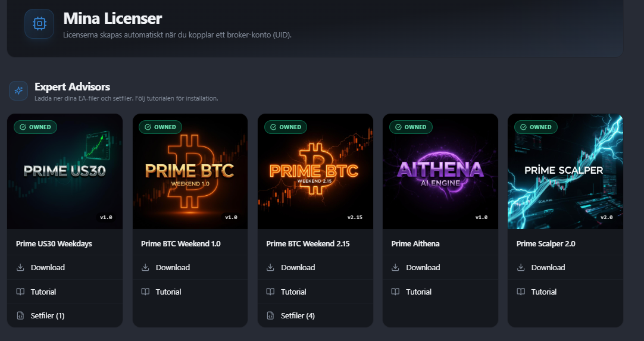Click OWNED badge on Prime BTC Weekend 1.0
This screenshot has width=644, height=341.
point(160,127)
